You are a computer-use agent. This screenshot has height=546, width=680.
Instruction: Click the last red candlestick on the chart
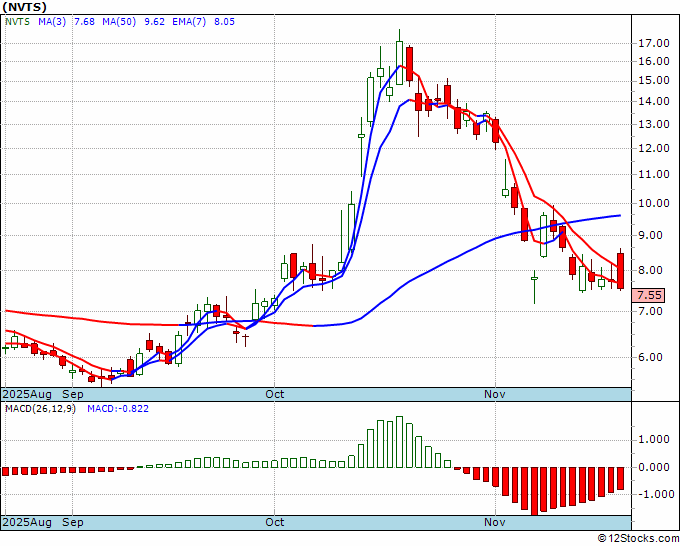[621, 270]
